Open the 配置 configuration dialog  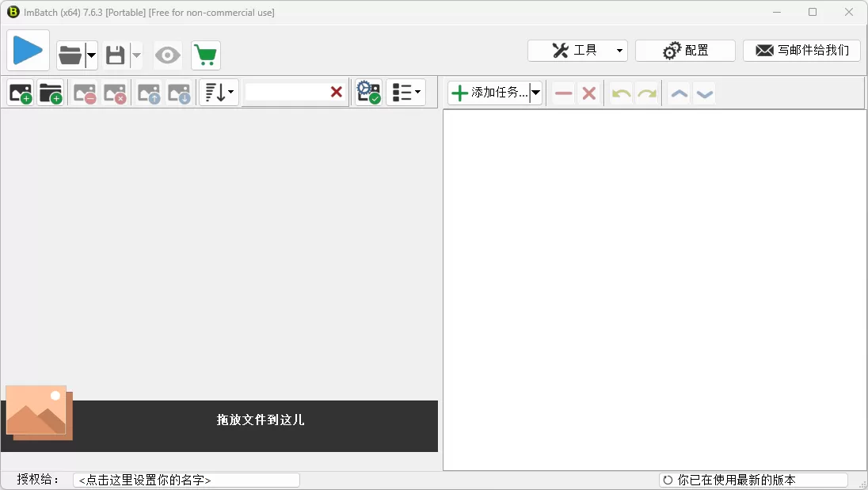click(684, 50)
